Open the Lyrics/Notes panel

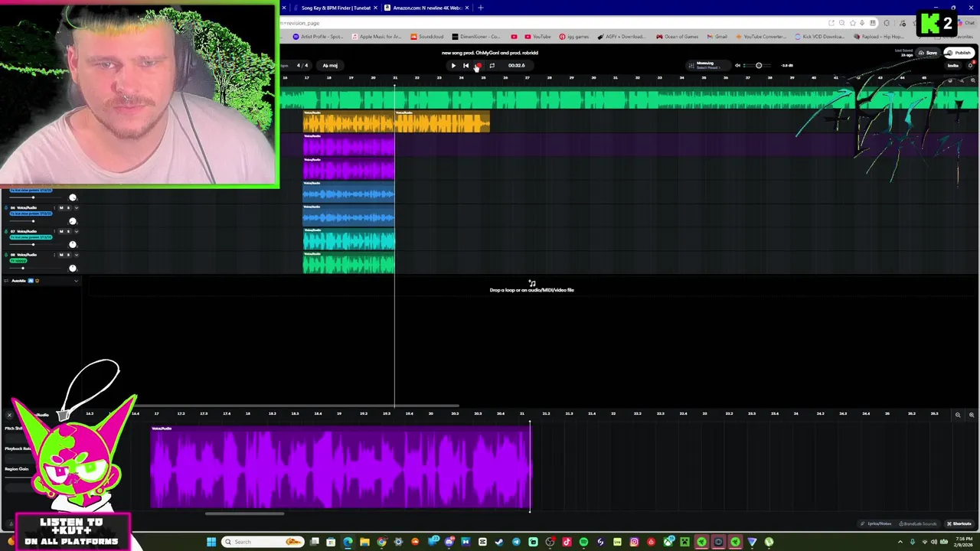(x=876, y=523)
